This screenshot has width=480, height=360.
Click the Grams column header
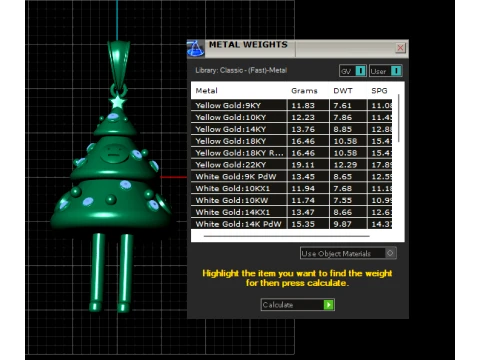coord(304,91)
